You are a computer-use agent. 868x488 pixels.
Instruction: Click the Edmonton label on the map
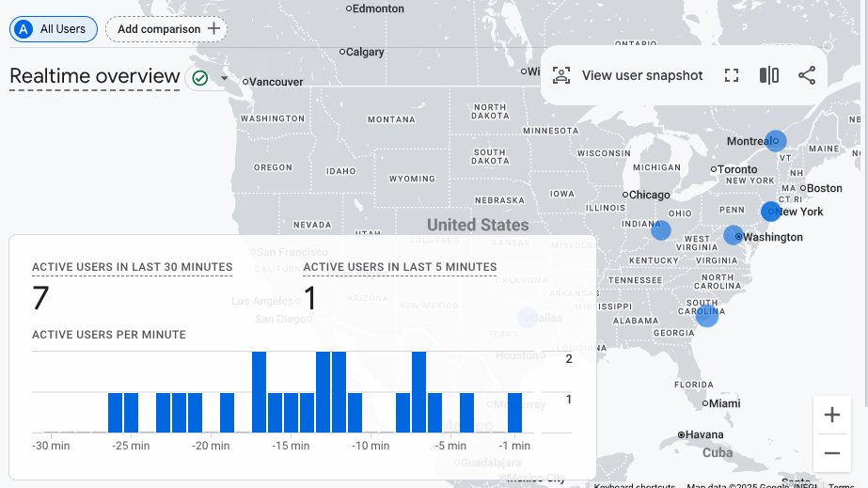tap(378, 8)
